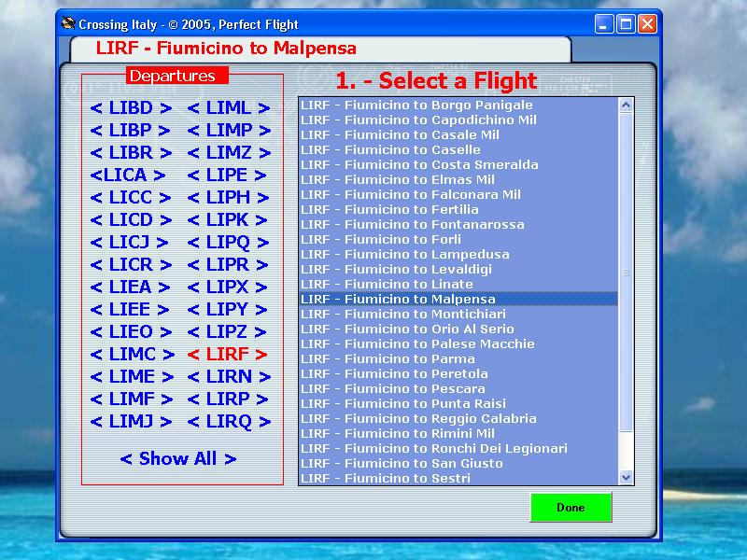The image size is (747, 560).
Task: Select departure airport LIPQ
Action: tap(228, 242)
